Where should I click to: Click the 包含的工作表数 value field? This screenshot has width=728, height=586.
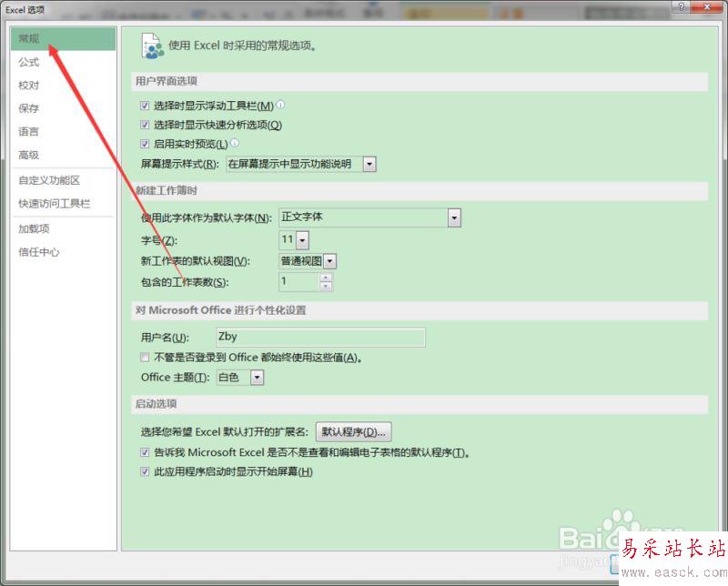(x=299, y=282)
